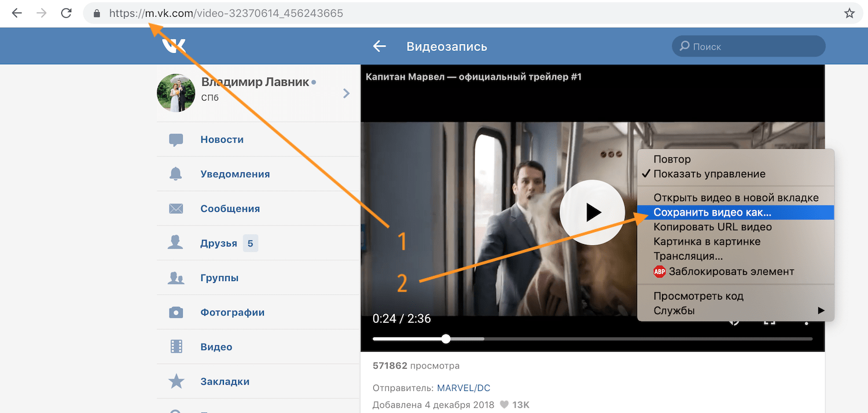Click the browser back arrow button
Image resolution: width=868 pixels, height=413 pixels.
click(17, 13)
